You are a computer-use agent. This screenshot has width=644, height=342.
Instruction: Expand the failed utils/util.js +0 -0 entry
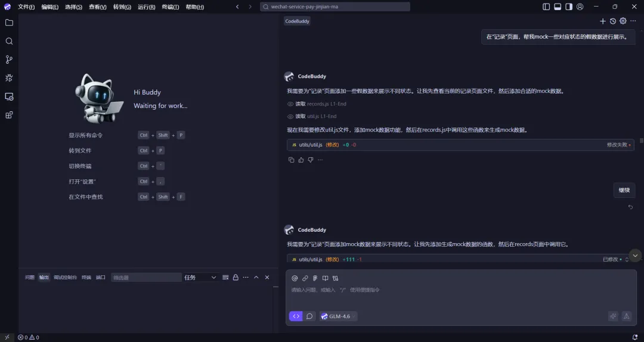tap(460, 145)
